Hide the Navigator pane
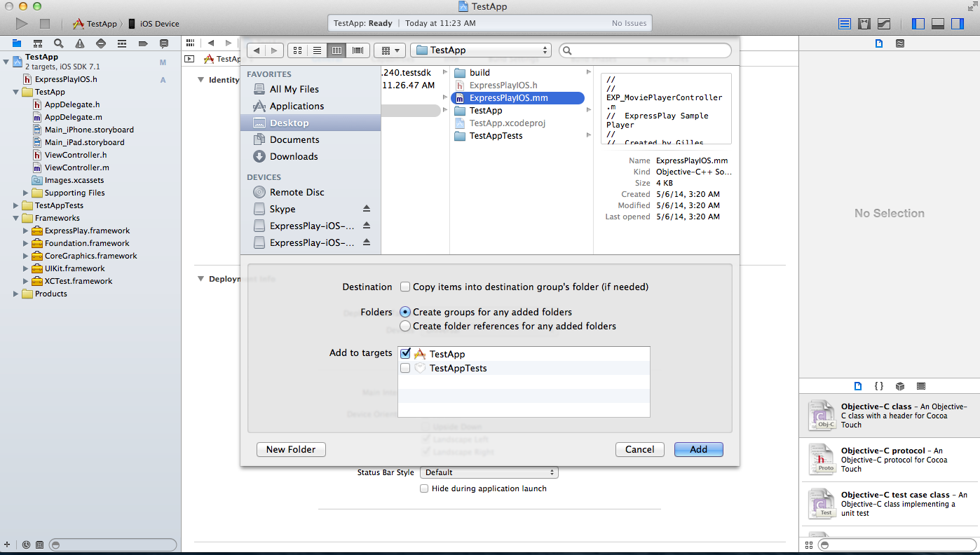The width and height of the screenshot is (980, 555). click(x=918, y=24)
